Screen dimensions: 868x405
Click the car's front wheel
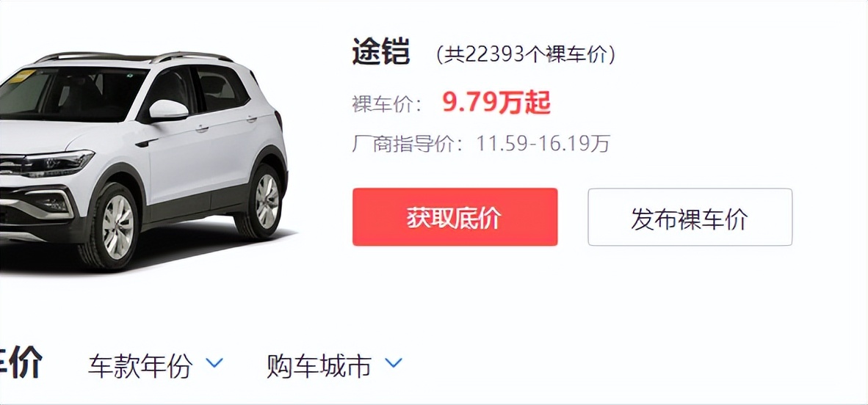pyautogui.click(x=114, y=227)
